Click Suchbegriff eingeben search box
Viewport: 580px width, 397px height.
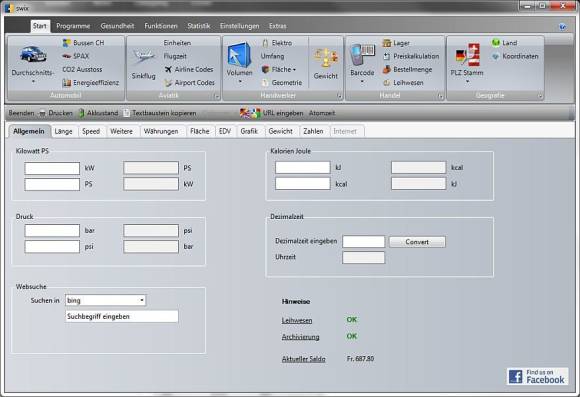pyautogui.click(x=122, y=317)
